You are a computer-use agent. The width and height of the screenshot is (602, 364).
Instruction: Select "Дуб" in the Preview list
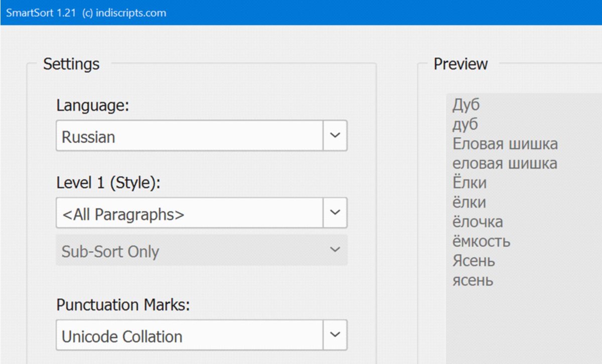point(465,105)
